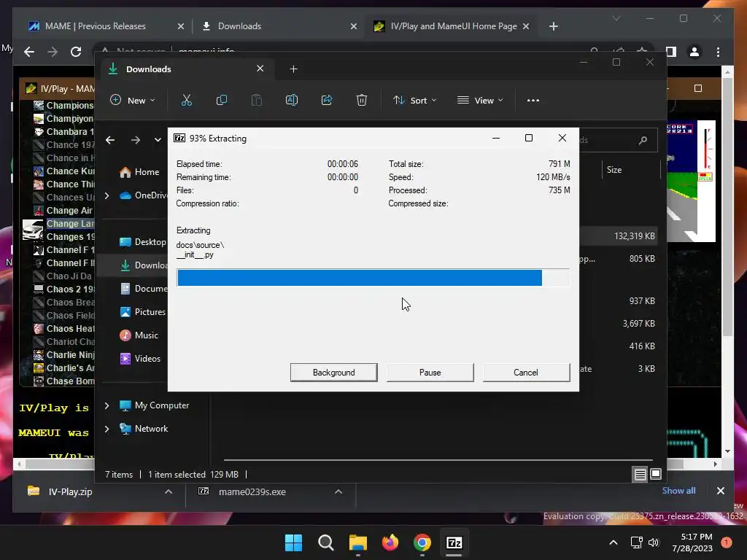The image size is (747, 560).
Task: Open File Explorer from taskbar
Action: (357, 542)
